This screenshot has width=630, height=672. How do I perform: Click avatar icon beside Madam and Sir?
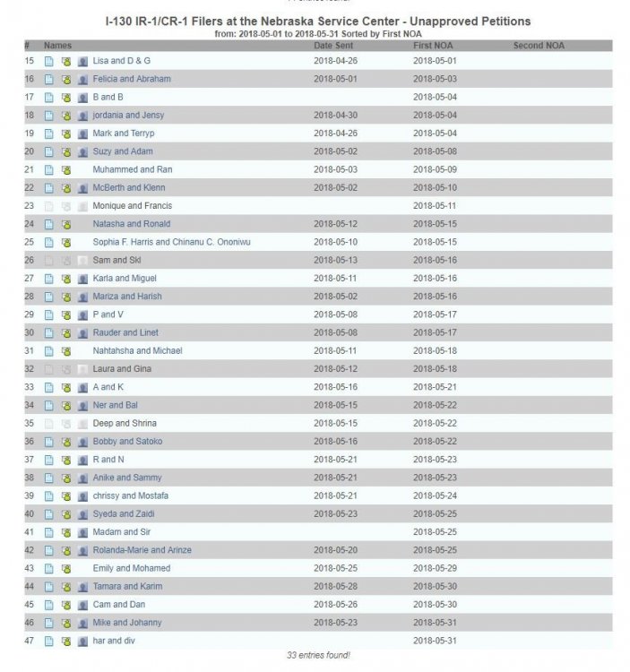82,532
